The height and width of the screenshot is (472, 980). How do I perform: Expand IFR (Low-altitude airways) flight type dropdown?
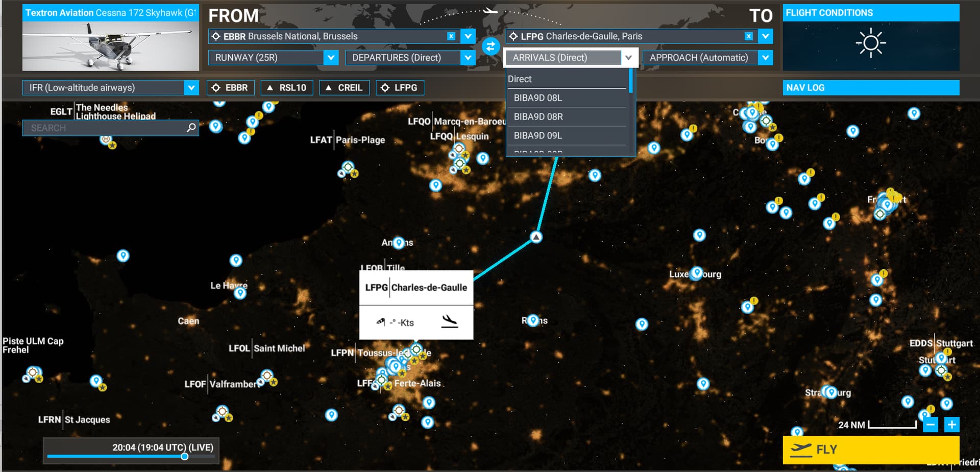(191, 88)
